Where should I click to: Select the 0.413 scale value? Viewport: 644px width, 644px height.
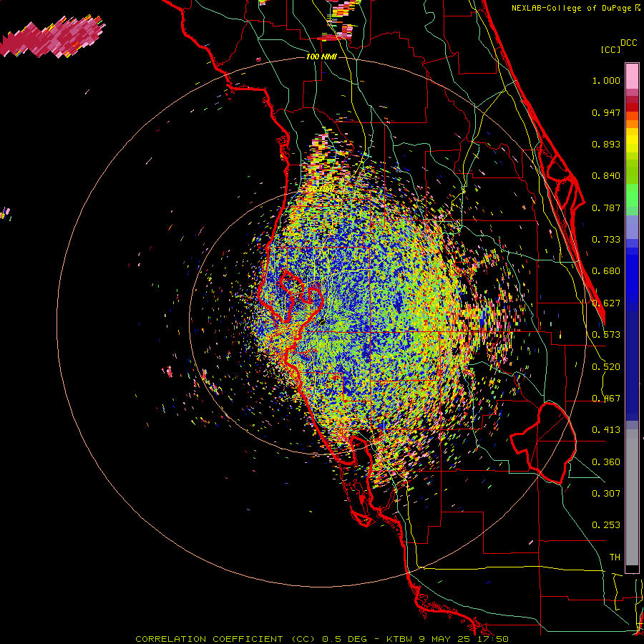coord(606,430)
